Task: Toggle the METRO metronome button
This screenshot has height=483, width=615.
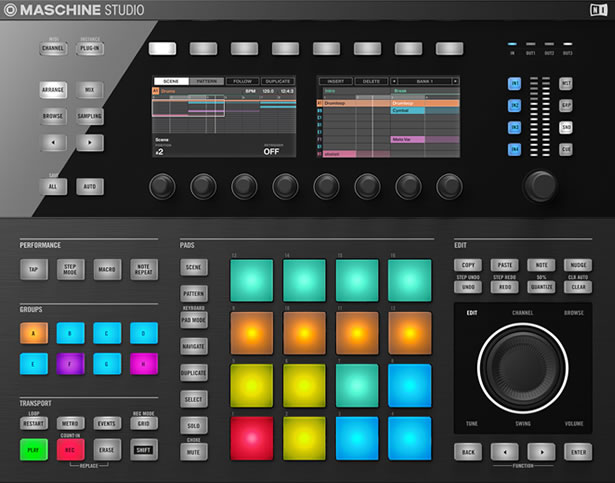Action: (70, 423)
